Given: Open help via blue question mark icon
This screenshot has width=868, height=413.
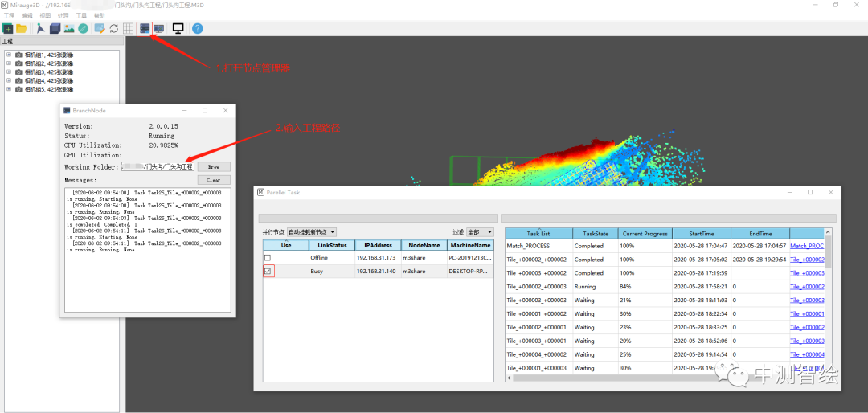Looking at the screenshot, I should pyautogui.click(x=197, y=28).
